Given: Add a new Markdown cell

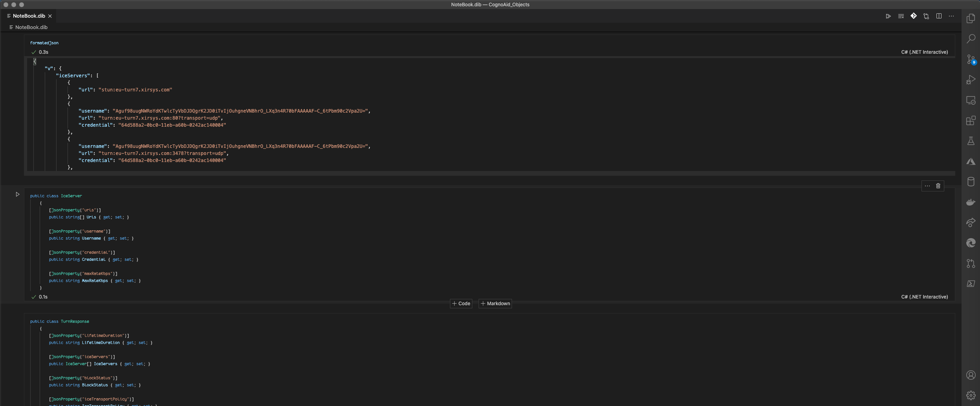Looking at the screenshot, I should 495,303.
